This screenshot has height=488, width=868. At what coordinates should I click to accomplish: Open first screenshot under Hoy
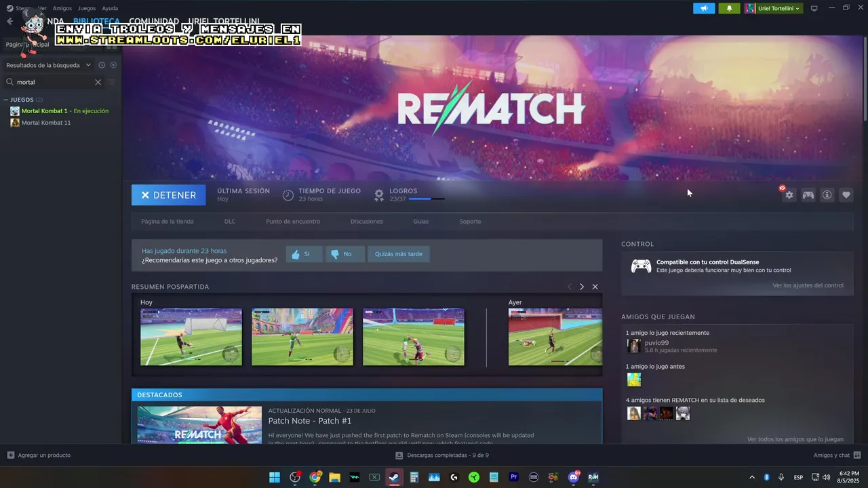[191, 337]
